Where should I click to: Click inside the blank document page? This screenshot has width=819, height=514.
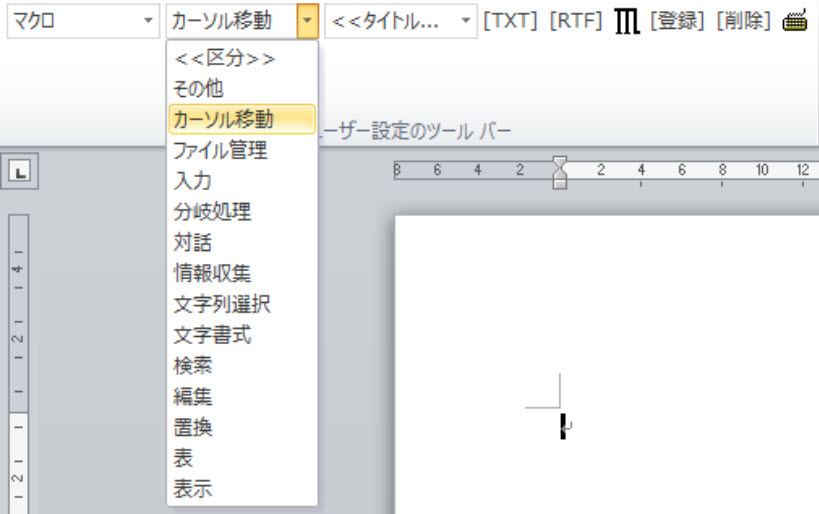650,320
